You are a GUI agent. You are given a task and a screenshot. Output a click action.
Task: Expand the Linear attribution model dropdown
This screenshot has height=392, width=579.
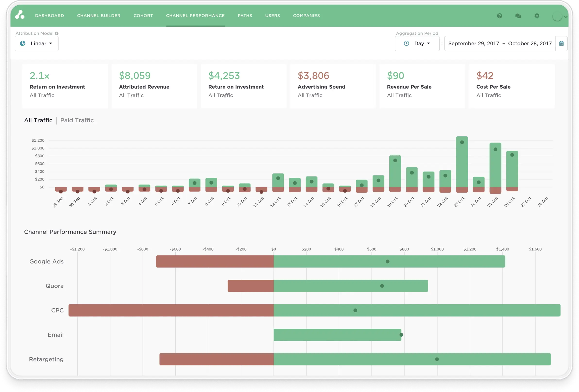37,44
